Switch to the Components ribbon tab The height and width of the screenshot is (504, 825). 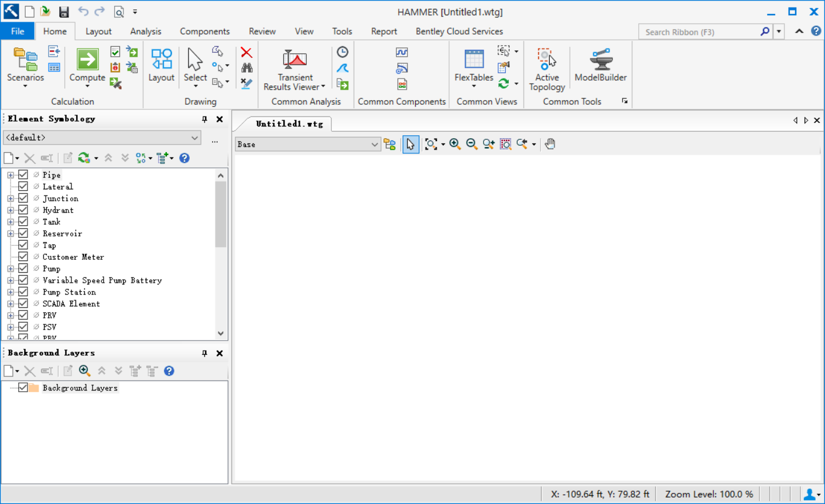[x=204, y=32]
